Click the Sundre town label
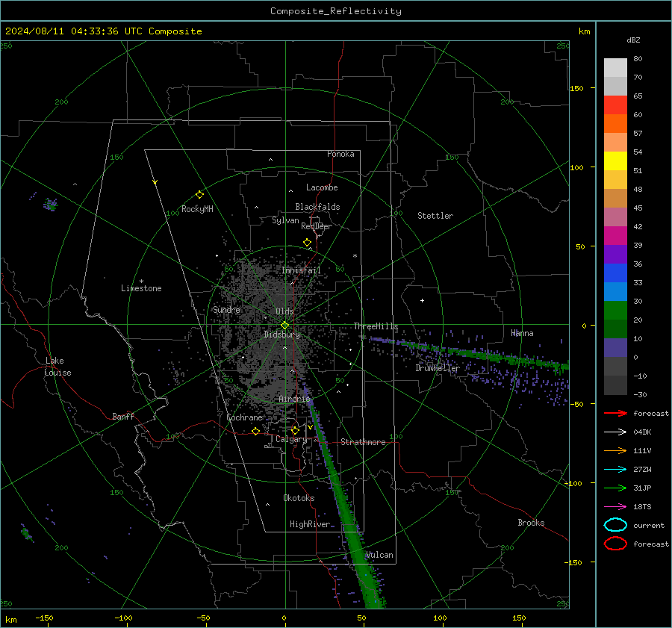The image size is (672, 628). click(x=226, y=310)
